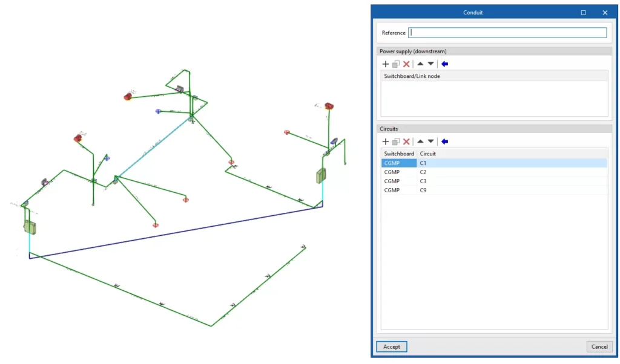This screenshot has width=620, height=364.
Task: Duplicate the selected circuit
Action: point(396,141)
